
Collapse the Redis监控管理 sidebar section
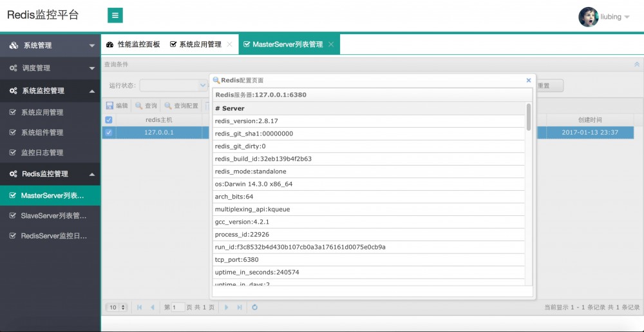point(50,174)
